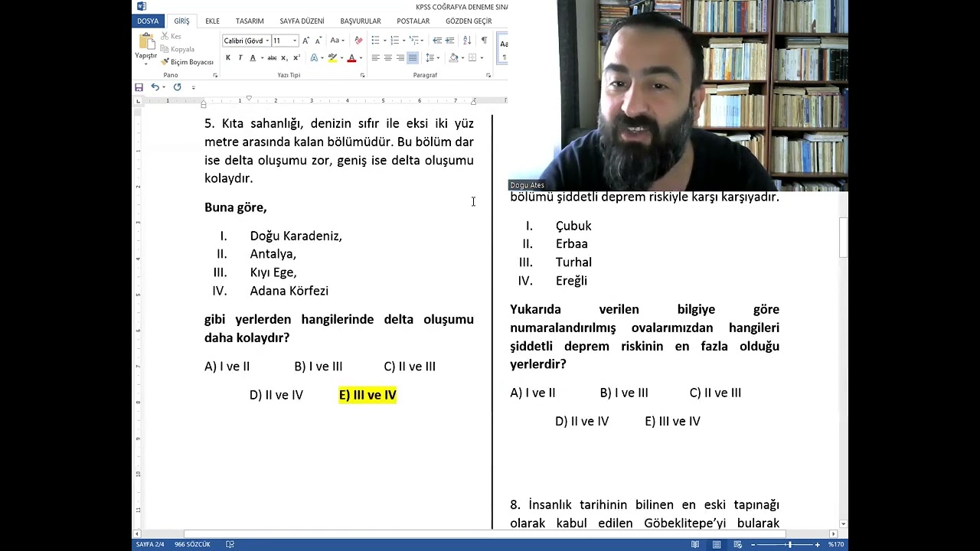Click the Kes (cut) scissors icon
Image resolution: width=980 pixels, height=551 pixels.
pyautogui.click(x=165, y=36)
